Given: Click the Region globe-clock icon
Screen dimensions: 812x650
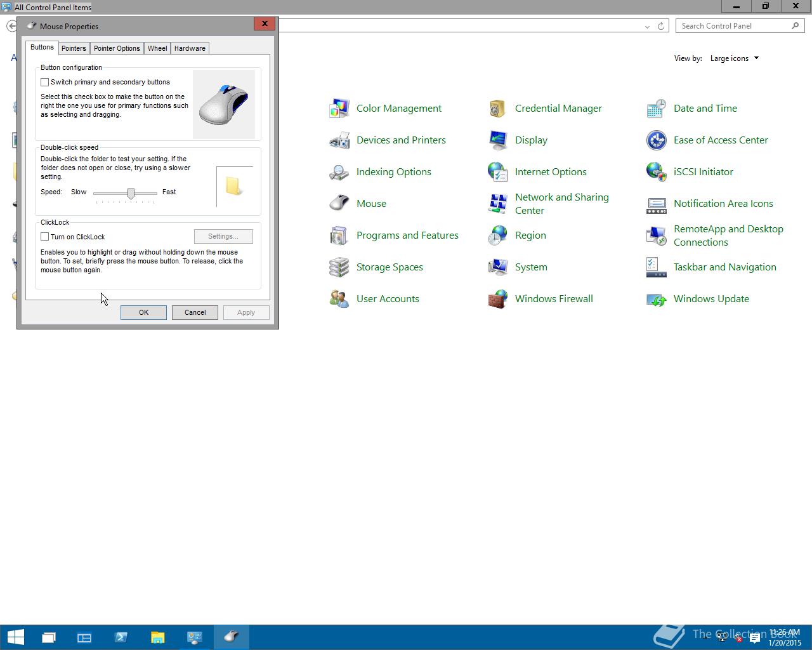Looking at the screenshot, I should pyautogui.click(x=498, y=235).
